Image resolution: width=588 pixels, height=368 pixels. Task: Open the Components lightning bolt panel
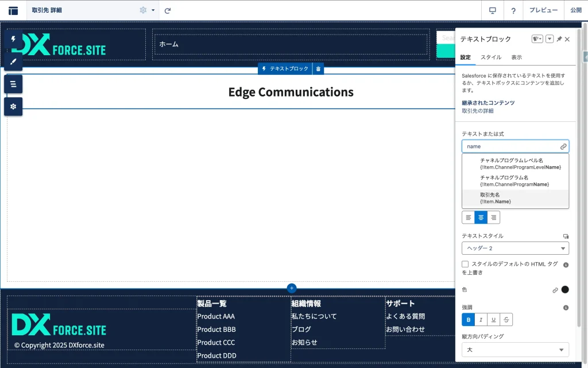(13, 39)
